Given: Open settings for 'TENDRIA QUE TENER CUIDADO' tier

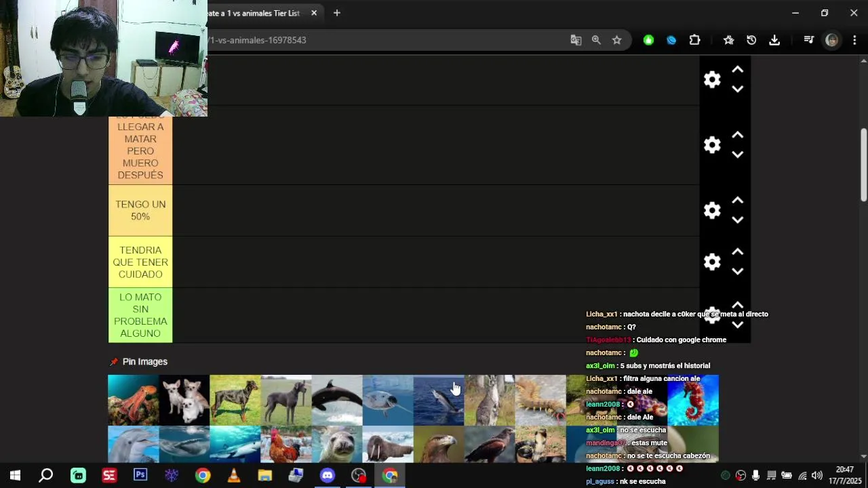Looking at the screenshot, I should pos(712,262).
